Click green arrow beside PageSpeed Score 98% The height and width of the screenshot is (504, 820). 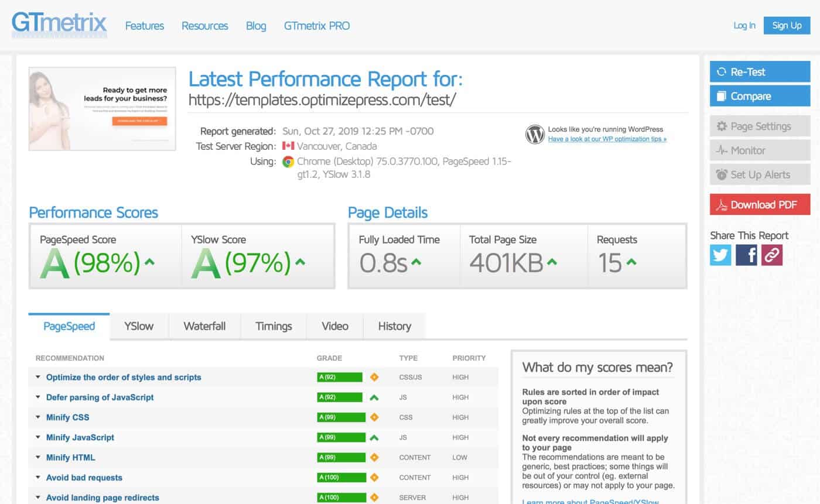pyautogui.click(x=149, y=262)
